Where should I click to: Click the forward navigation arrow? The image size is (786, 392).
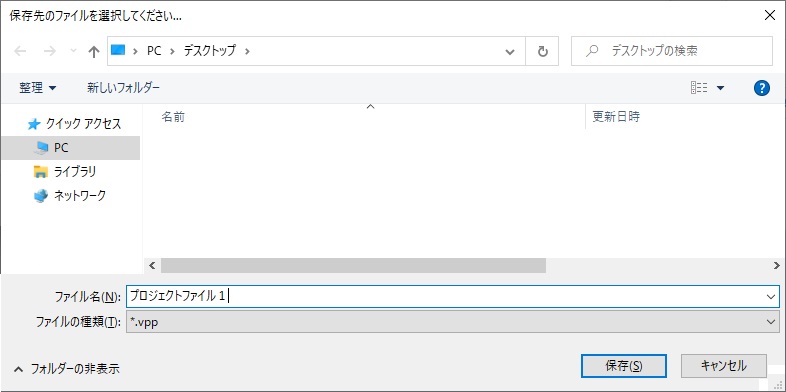(50, 51)
